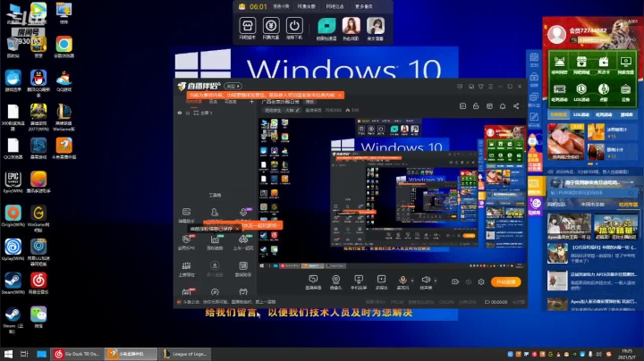Click the share icon above stream preview

coord(516,106)
